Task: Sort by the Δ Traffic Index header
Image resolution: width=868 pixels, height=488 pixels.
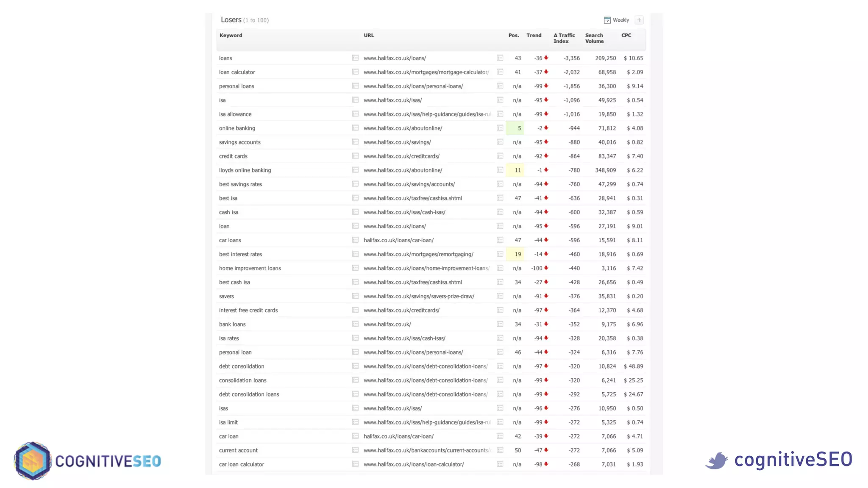Action: click(564, 38)
